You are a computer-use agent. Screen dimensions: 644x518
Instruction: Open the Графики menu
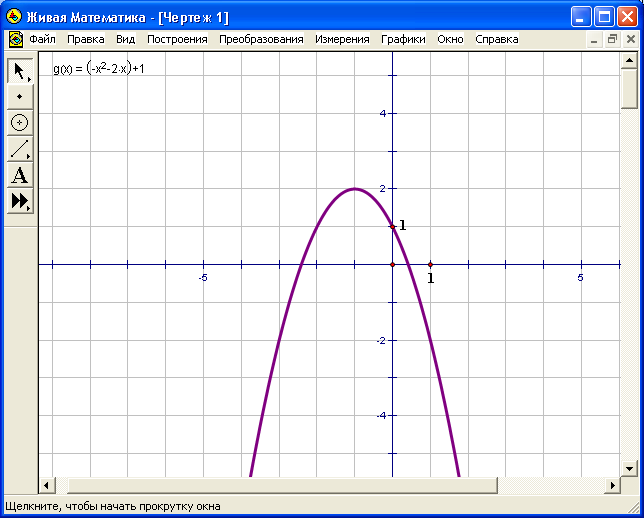click(403, 39)
